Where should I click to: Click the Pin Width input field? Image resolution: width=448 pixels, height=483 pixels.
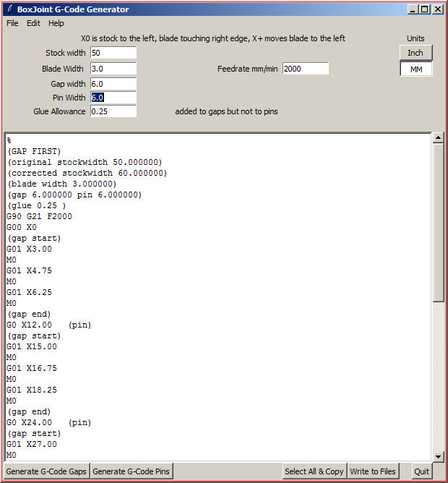[x=113, y=98]
